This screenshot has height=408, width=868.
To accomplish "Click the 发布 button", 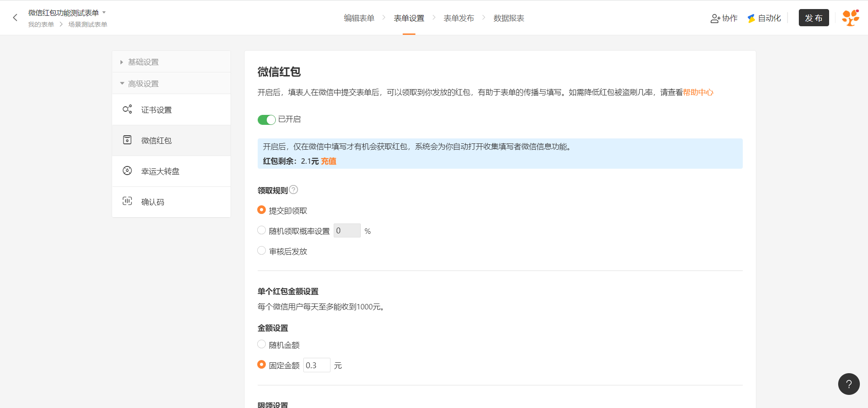I will (814, 18).
